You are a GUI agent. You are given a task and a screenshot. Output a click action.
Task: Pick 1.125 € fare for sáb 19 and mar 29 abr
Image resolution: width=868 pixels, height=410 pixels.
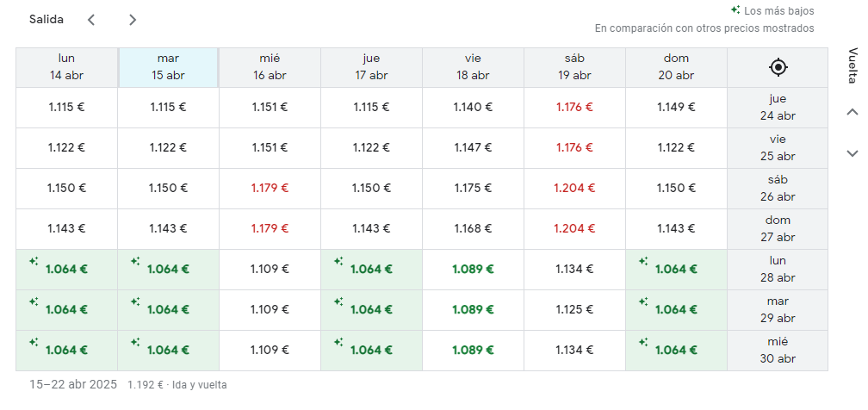tap(574, 310)
